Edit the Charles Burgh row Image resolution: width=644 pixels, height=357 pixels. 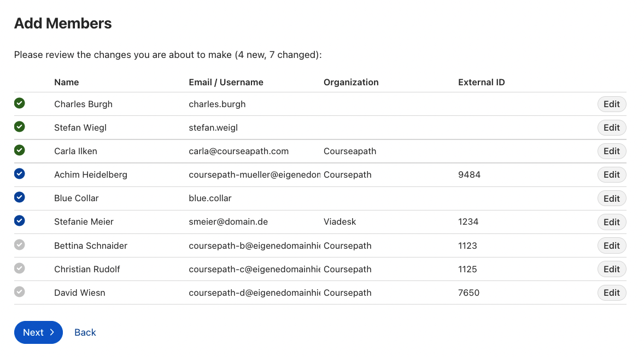611,104
